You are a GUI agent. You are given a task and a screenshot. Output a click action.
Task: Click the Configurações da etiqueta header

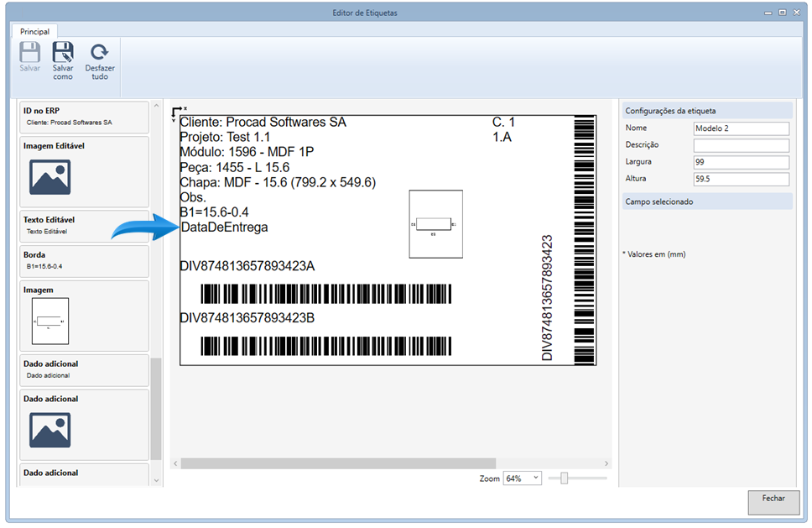click(707, 111)
